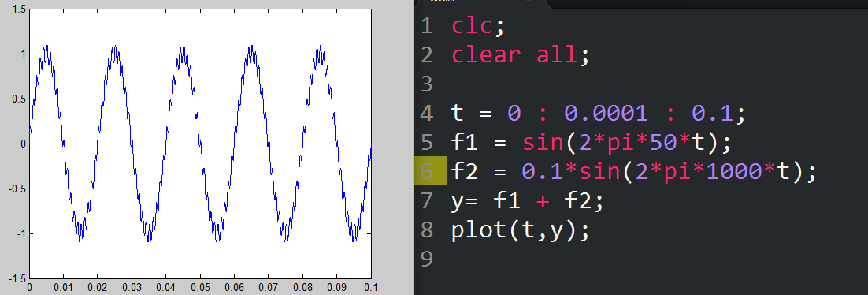The height and width of the screenshot is (295, 868).
Task: Click line number 2 in the gutter
Action: click(x=426, y=55)
